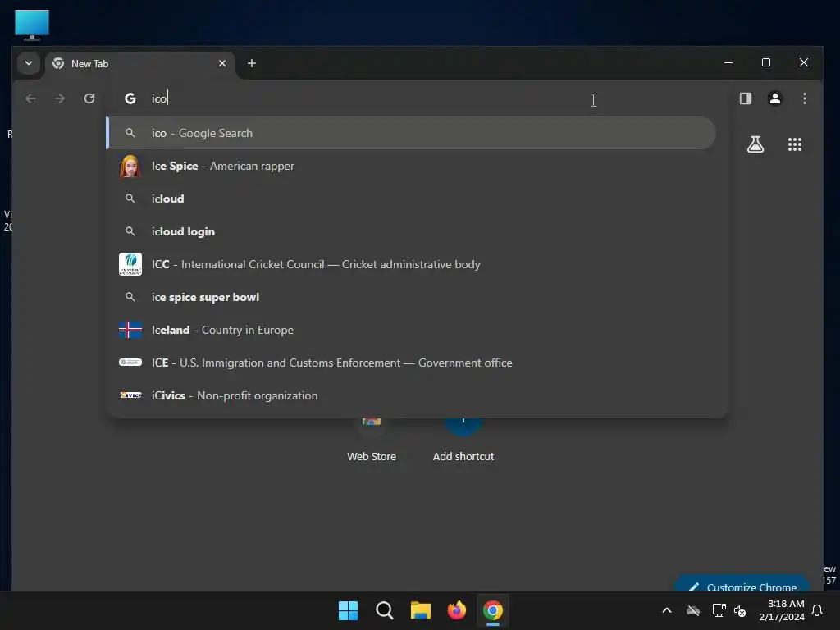Open the profile avatar icon
This screenshot has width=840, height=630.
tap(774, 98)
